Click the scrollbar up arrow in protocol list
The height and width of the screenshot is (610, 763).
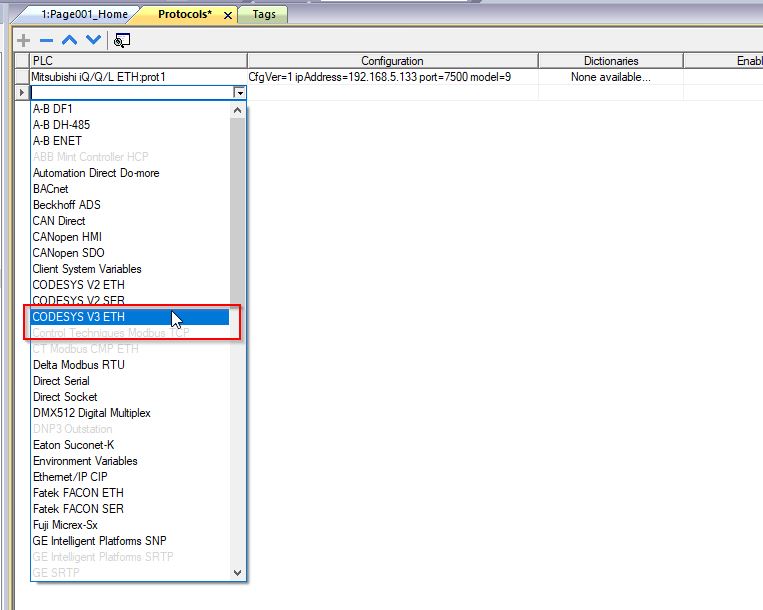point(237,110)
